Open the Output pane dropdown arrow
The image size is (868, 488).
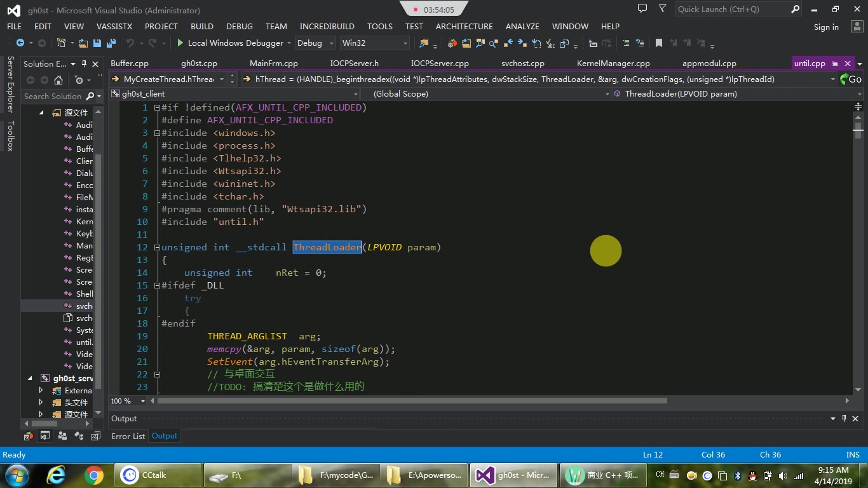click(x=832, y=418)
